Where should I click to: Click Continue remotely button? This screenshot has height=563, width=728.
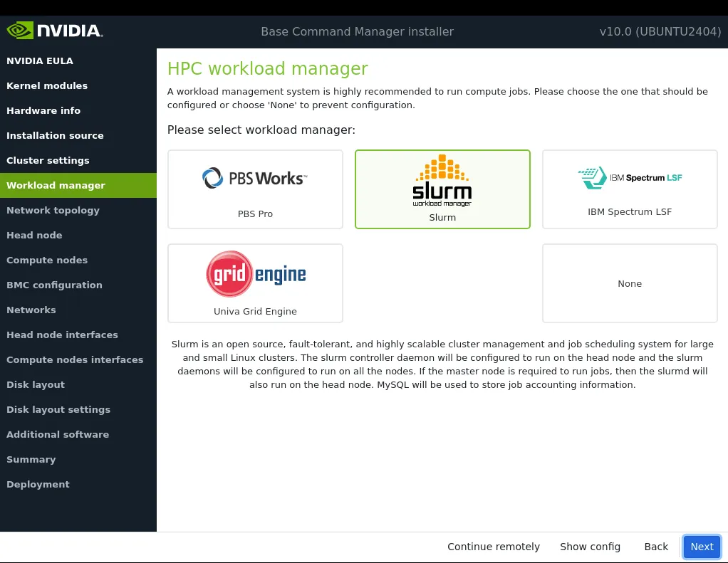tap(494, 547)
